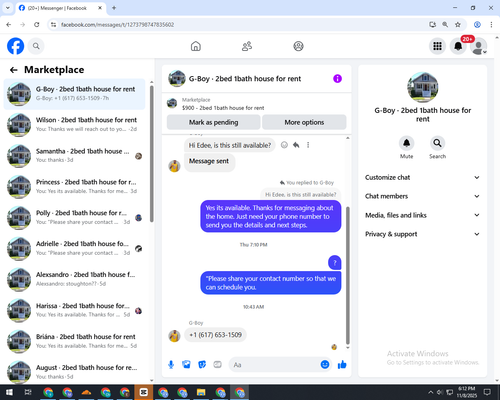Screen dimensions: 500x400
Task: Expand Media, files and links section
Action: point(422,215)
